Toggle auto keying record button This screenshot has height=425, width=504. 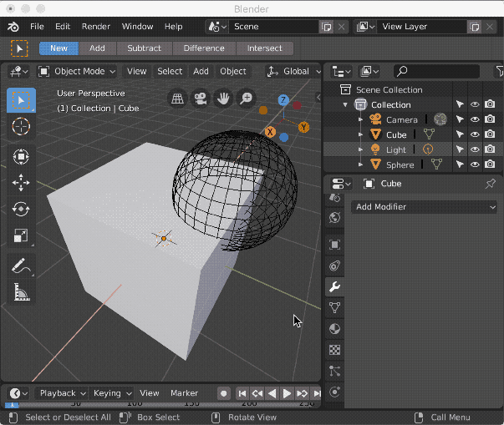pyautogui.click(x=224, y=393)
